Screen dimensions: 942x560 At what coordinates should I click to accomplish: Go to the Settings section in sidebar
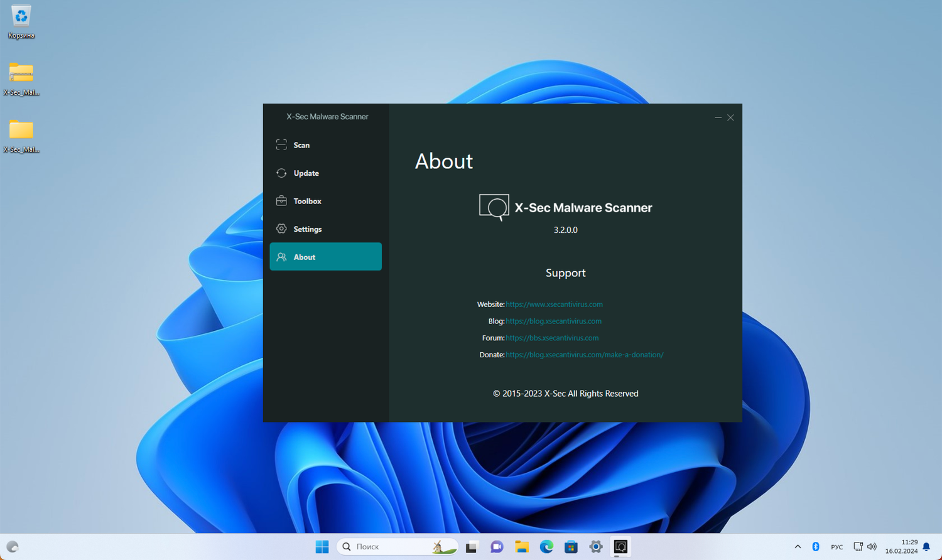[325, 229]
